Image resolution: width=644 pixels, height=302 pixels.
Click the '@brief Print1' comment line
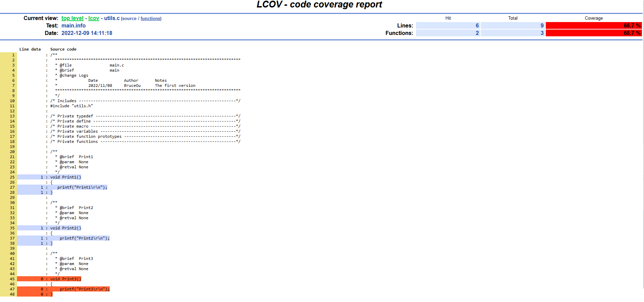[x=74, y=157]
